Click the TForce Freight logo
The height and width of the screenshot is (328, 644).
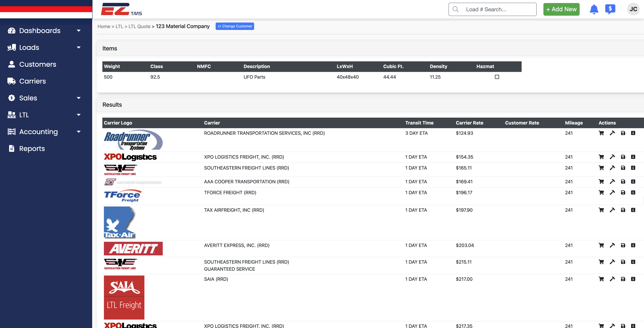[x=123, y=196]
